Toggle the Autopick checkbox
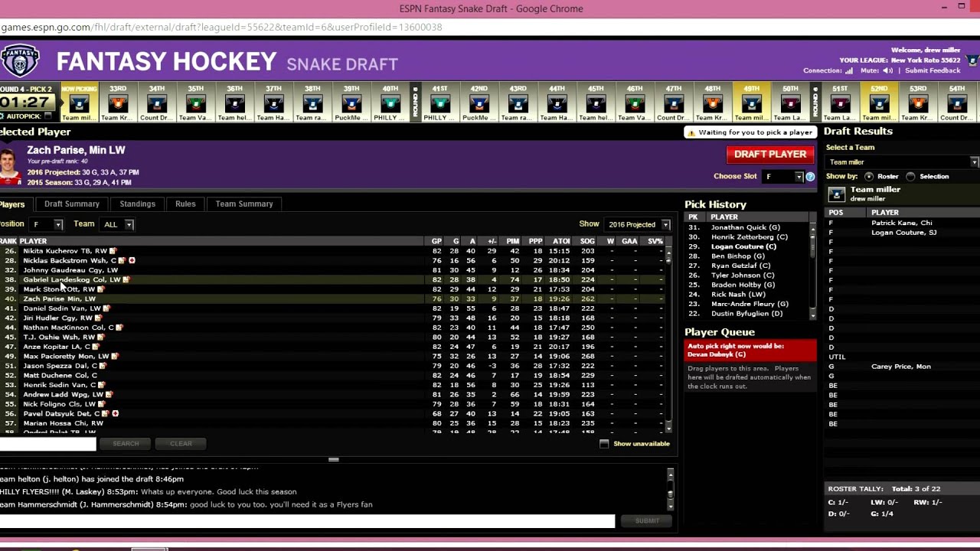The width and height of the screenshot is (980, 551). click(x=48, y=116)
